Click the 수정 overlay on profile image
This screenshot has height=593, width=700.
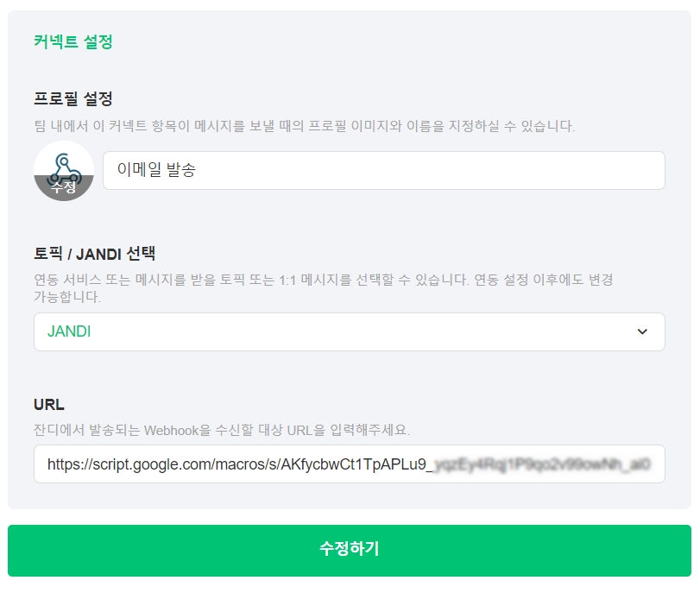point(63,188)
